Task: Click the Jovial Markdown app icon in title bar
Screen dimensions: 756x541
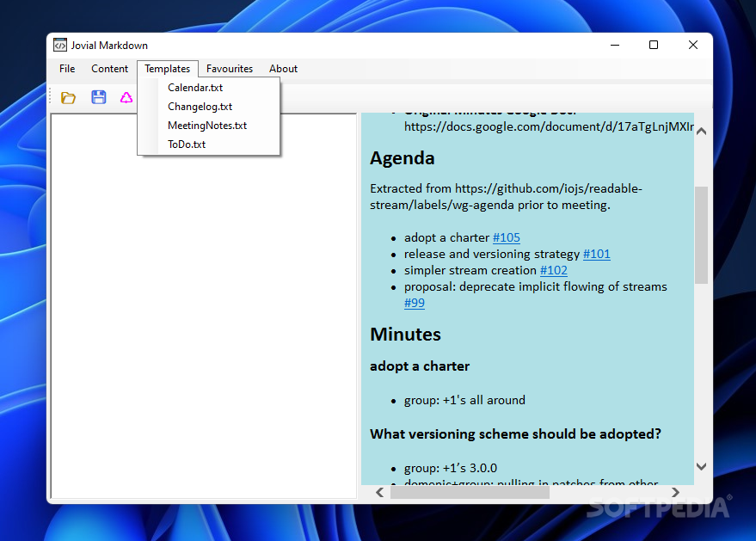Action: 60,46
